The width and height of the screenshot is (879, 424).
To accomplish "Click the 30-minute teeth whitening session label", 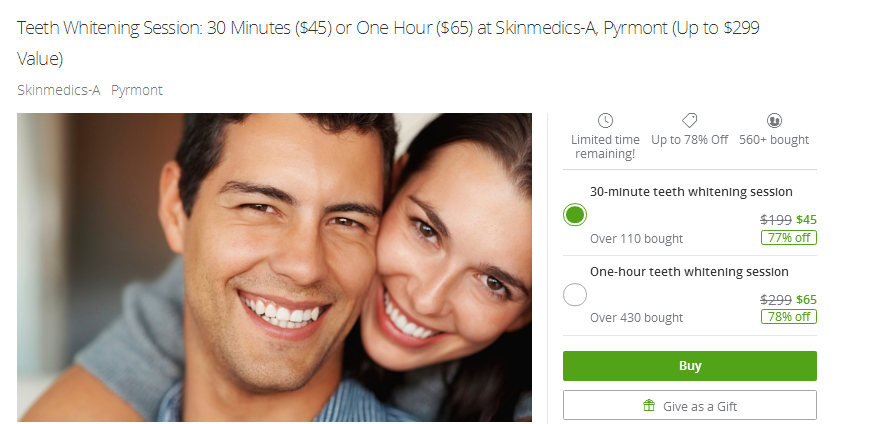I will coord(691,192).
